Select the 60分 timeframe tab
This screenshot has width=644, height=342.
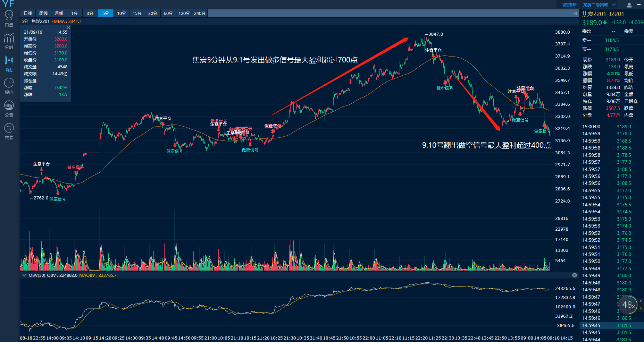tap(168, 13)
